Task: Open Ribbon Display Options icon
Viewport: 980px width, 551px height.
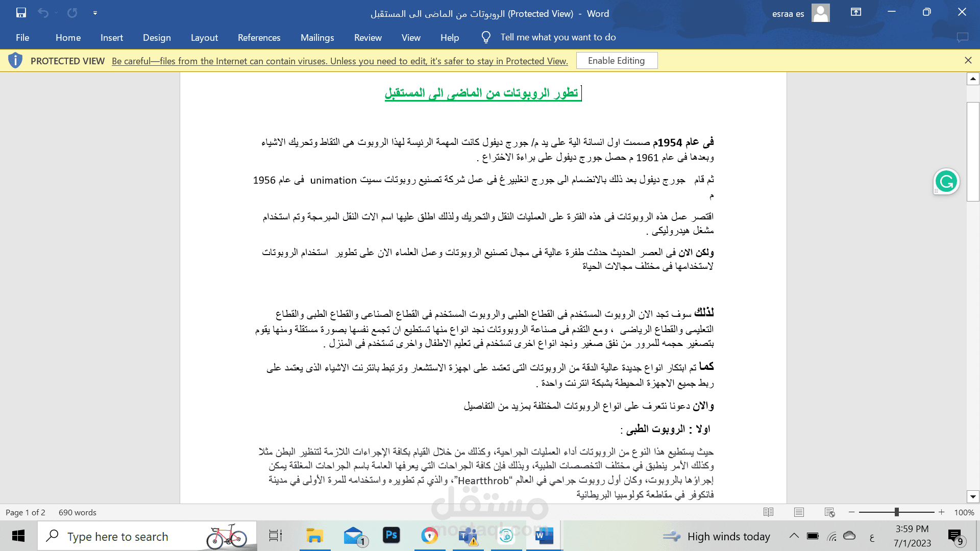Action: [x=856, y=12]
